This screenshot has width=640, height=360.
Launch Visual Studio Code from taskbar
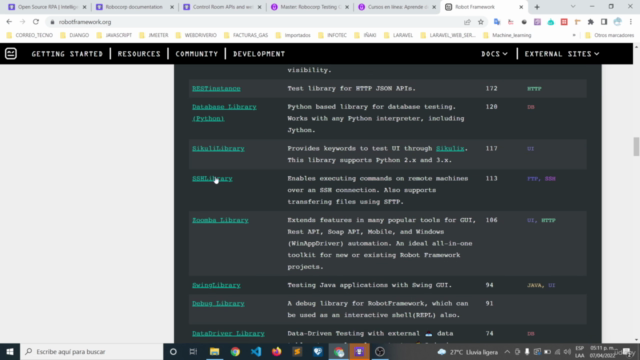click(256, 351)
